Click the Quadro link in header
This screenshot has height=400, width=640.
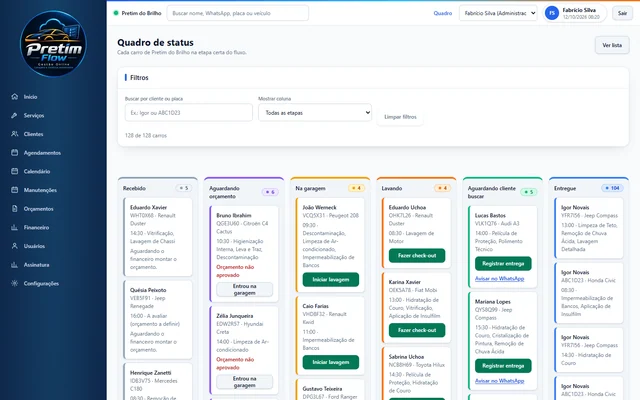click(442, 13)
